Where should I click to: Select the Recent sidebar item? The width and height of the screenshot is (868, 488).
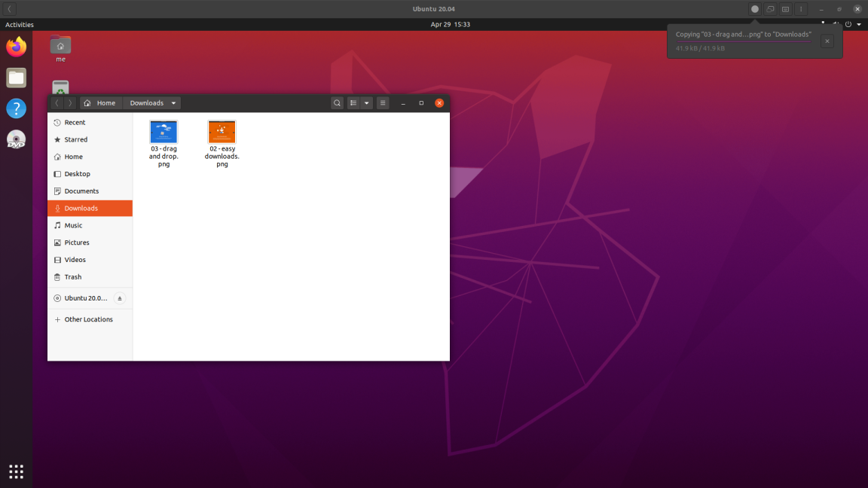coord(73,122)
